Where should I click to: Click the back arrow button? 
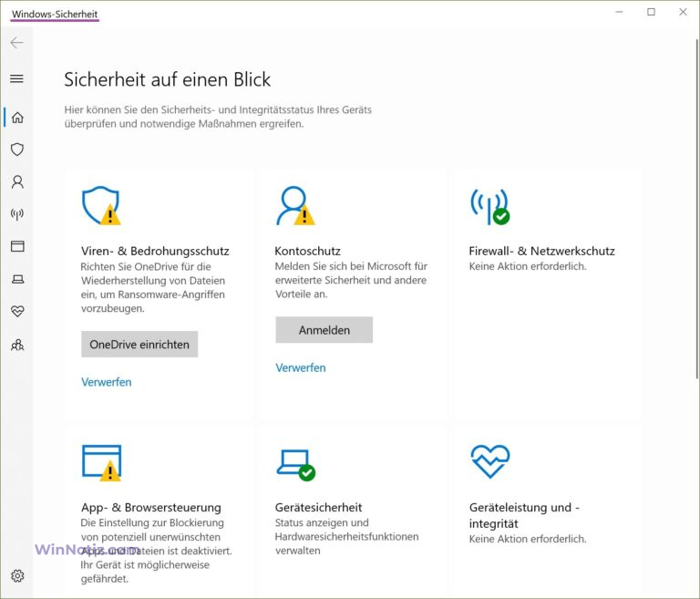coord(16,43)
